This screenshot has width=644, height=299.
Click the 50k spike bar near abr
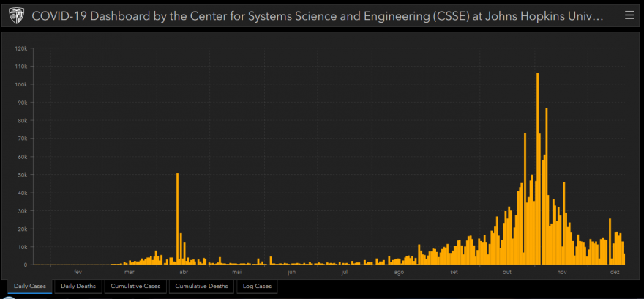[x=177, y=219]
